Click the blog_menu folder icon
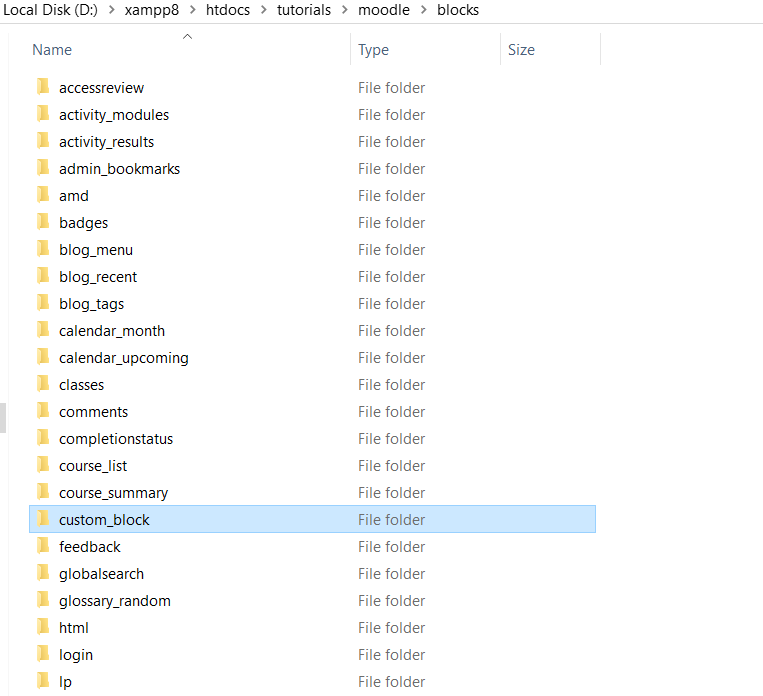 pyautogui.click(x=43, y=249)
